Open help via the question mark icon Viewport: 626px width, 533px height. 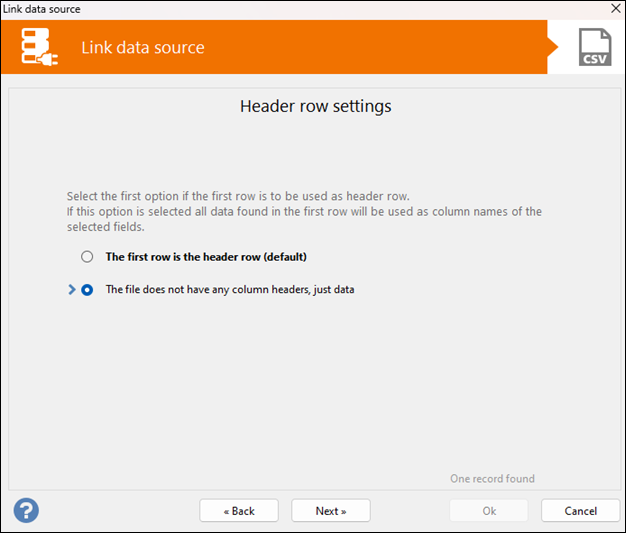pos(26,510)
